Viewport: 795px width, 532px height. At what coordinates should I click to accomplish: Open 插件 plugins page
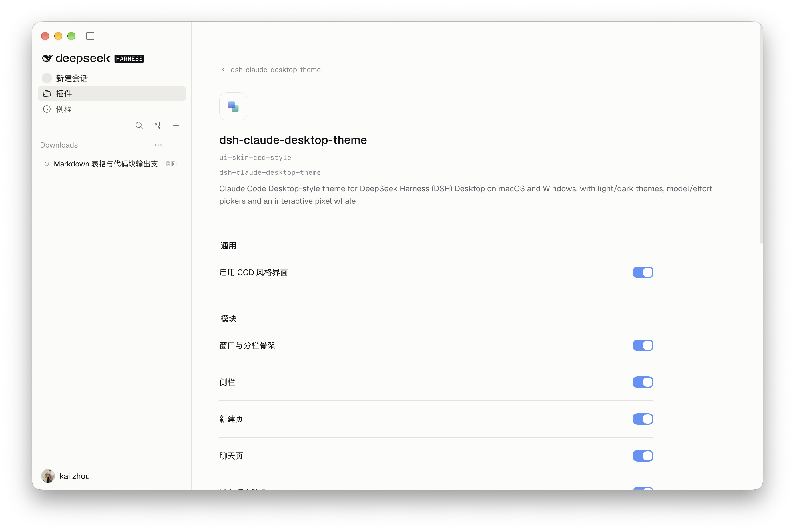pos(112,94)
